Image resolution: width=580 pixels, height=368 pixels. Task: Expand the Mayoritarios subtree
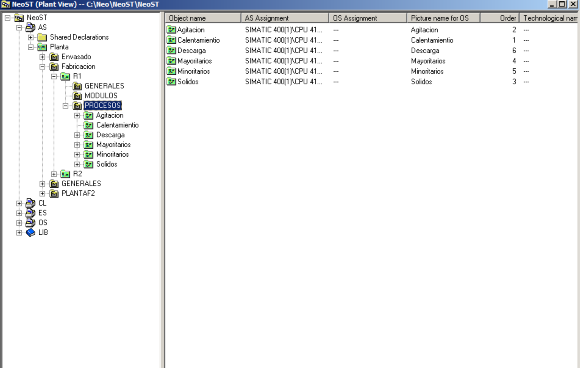[77, 145]
